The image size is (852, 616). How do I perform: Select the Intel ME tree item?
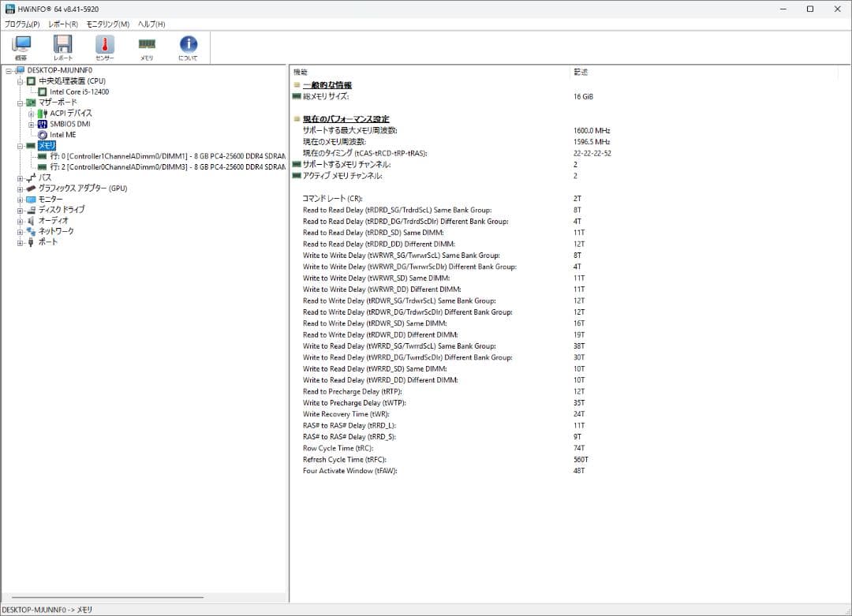pyautogui.click(x=62, y=135)
